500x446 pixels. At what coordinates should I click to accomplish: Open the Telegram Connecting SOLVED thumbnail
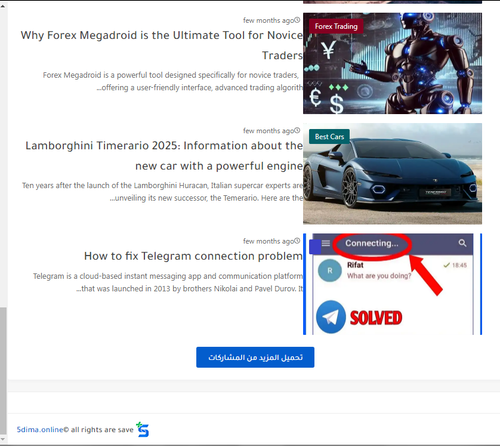pyautogui.click(x=392, y=284)
